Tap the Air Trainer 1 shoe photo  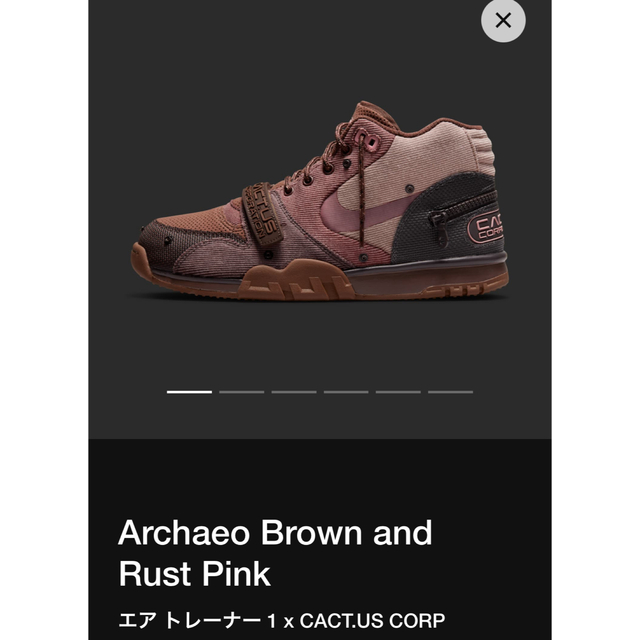[319, 201]
